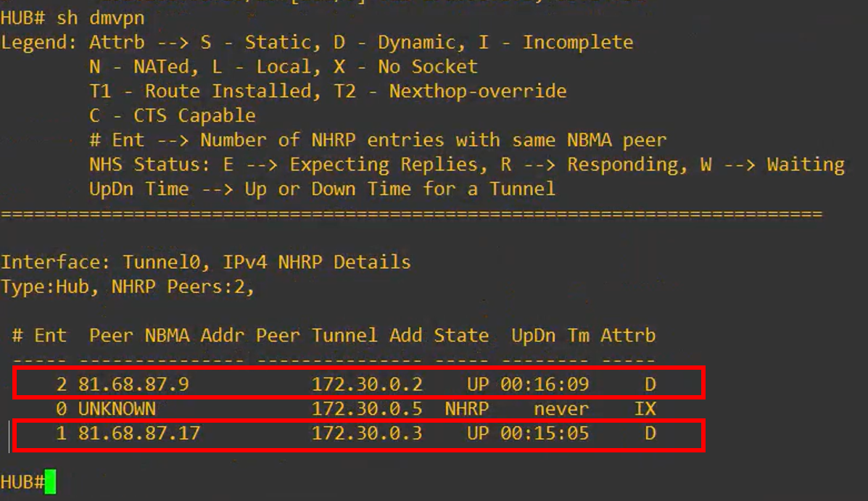The image size is (868, 501).
Task: Click the "Attrb" column header
Action: coord(628,335)
